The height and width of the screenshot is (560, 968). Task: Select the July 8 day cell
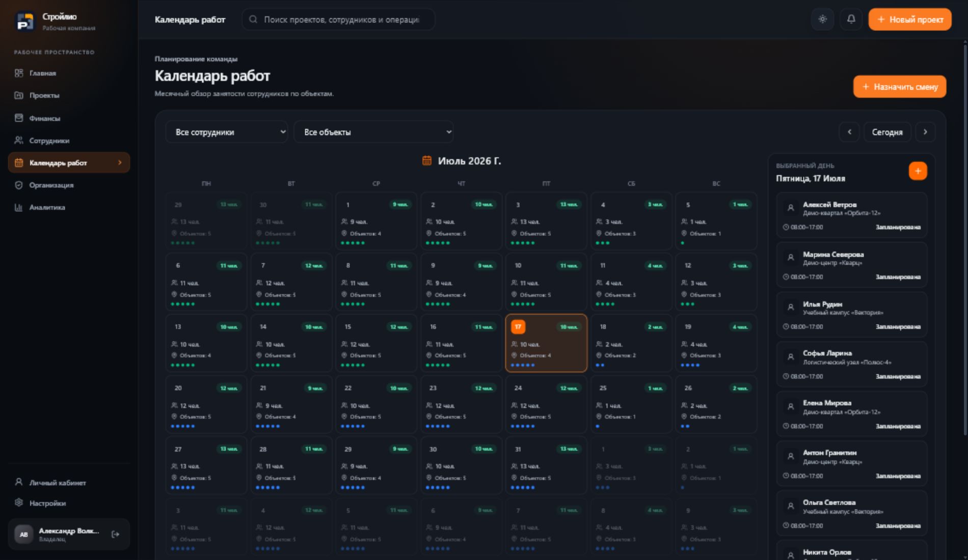[376, 282]
